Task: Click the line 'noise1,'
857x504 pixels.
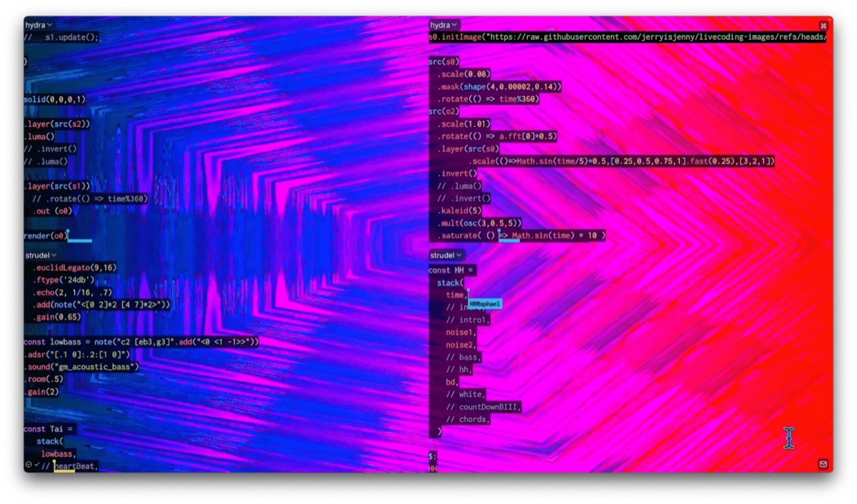Action: (461, 332)
